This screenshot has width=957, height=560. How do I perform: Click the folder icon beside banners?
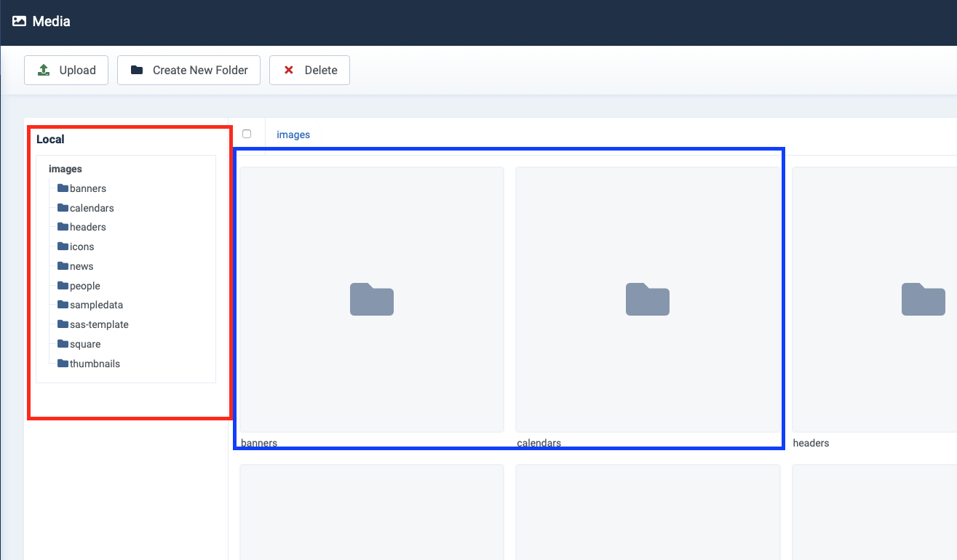click(63, 188)
